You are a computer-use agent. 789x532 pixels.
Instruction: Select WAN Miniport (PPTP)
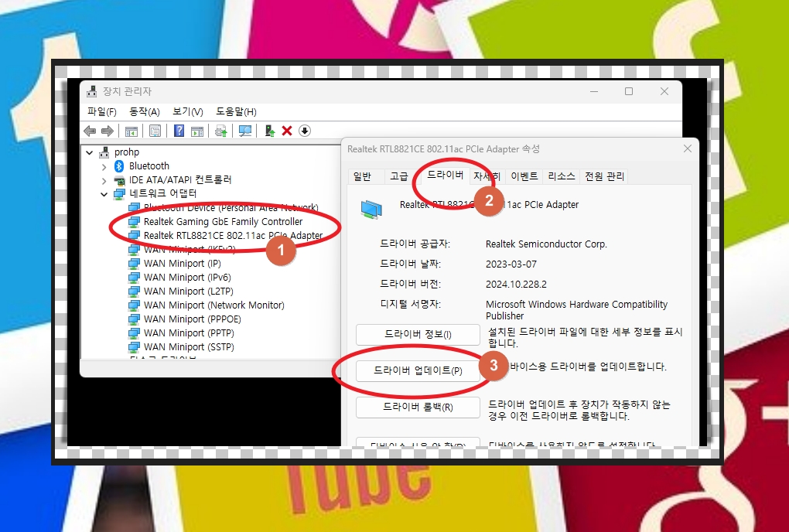(189, 333)
